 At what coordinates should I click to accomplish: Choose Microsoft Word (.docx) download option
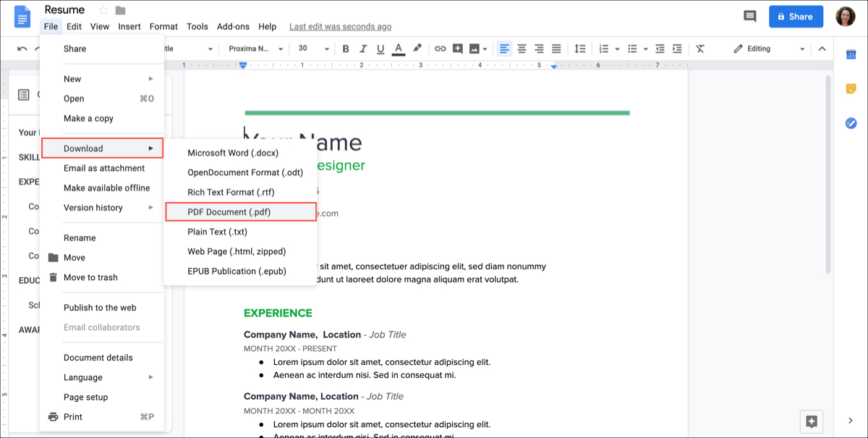pyautogui.click(x=233, y=153)
